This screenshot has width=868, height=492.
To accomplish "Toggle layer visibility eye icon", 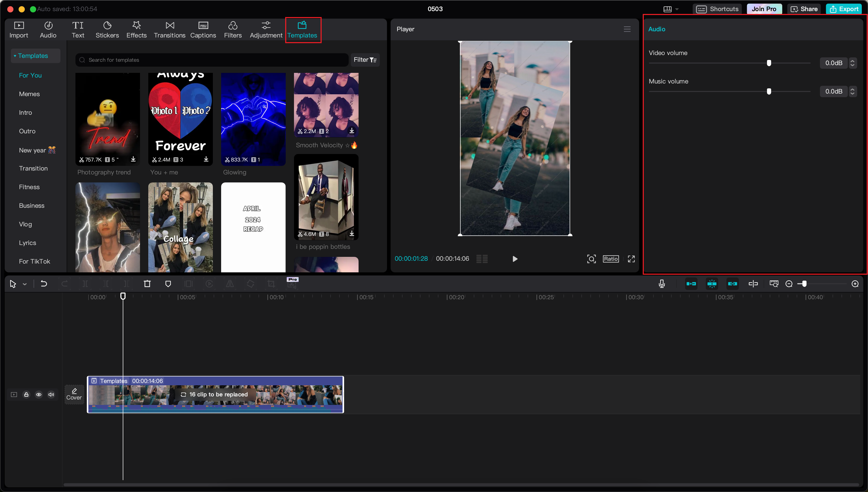I will (39, 394).
